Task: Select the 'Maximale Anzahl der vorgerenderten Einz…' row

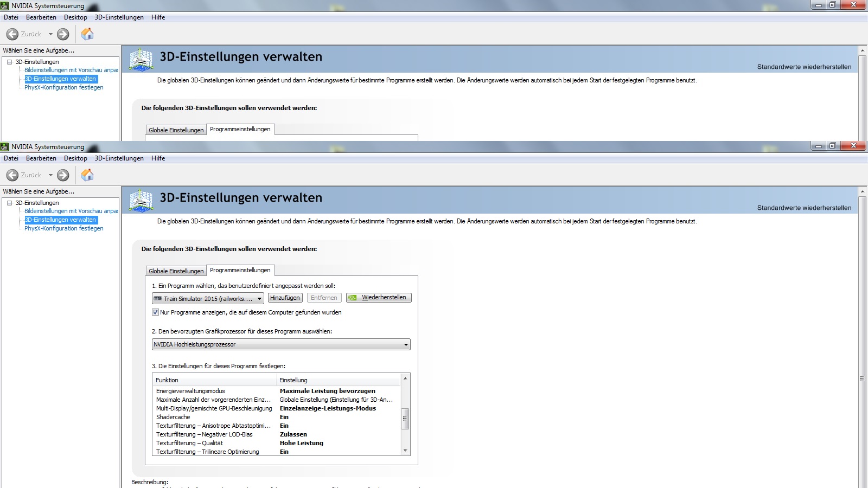Action: click(277, 400)
